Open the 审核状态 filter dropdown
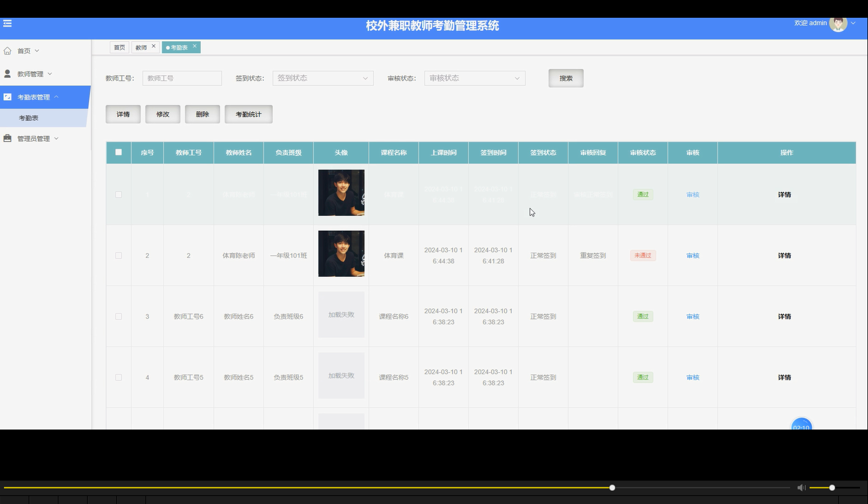 [x=475, y=78]
